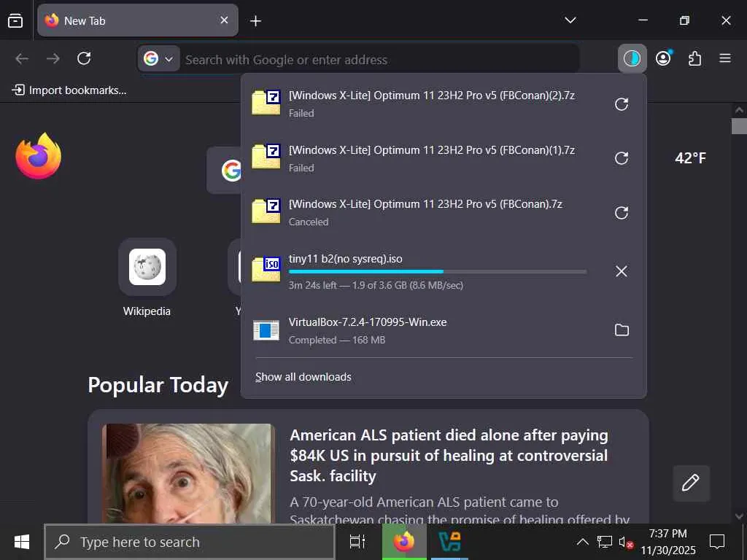Open the Extensions puzzle icon
This screenshot has height=560, width=747.
coord(694,58)
